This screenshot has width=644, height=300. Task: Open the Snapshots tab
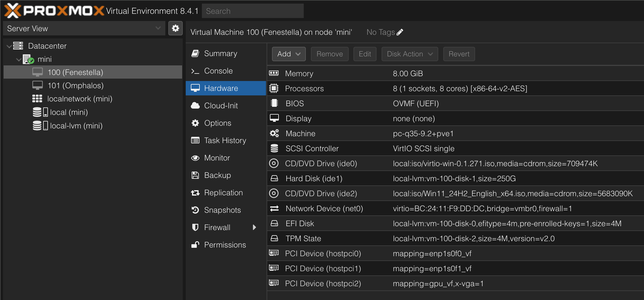[x=226, y=210]
